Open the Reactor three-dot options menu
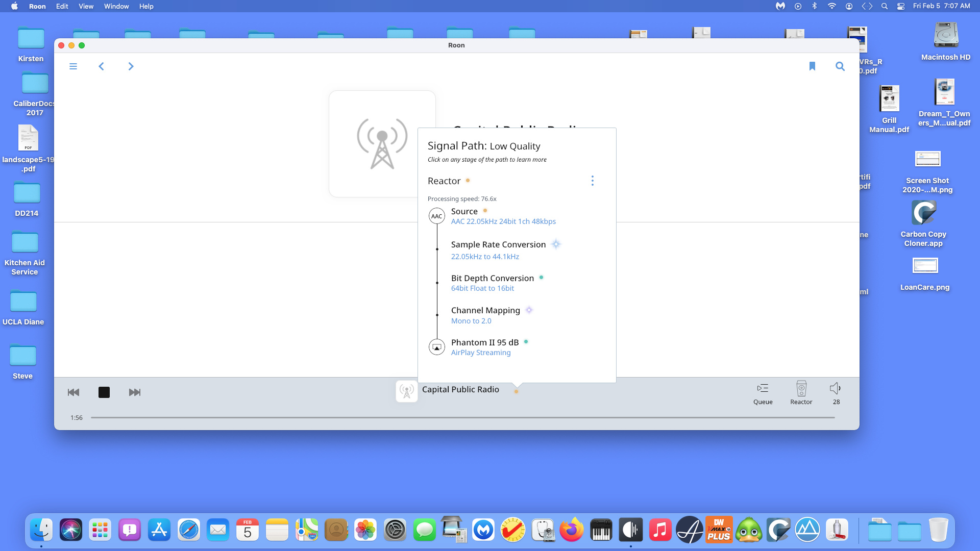This screenshot has width=980, height=551. (x=592, y=181)
